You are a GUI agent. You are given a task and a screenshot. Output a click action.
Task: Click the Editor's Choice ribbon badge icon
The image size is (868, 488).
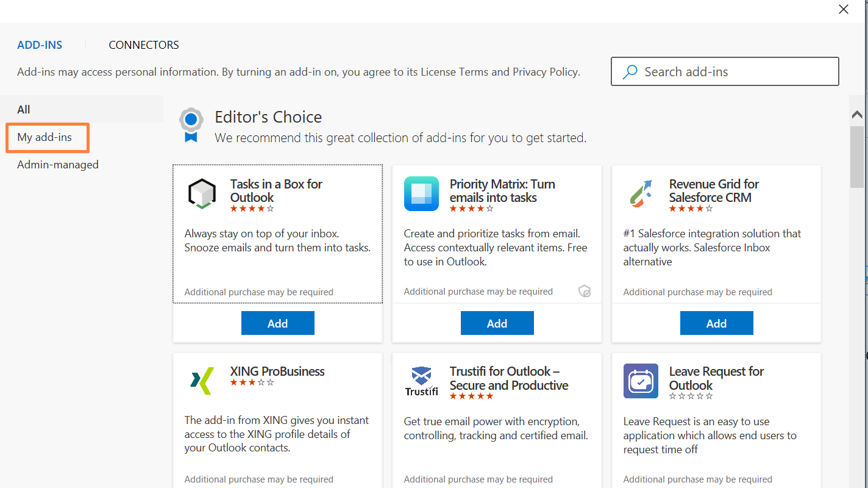click(x=191, y=124)
